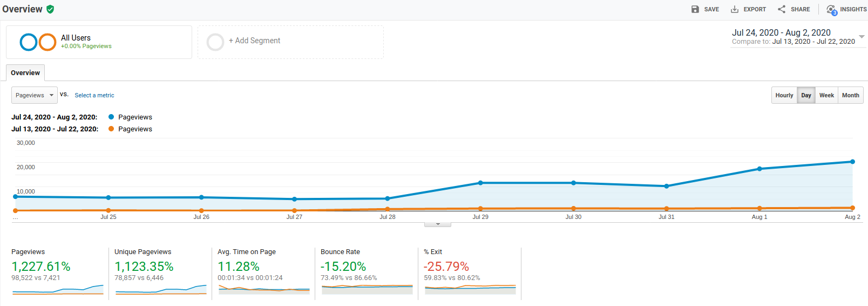
Task: Click the green verified shield icon
Action: [x=50, y=9]
